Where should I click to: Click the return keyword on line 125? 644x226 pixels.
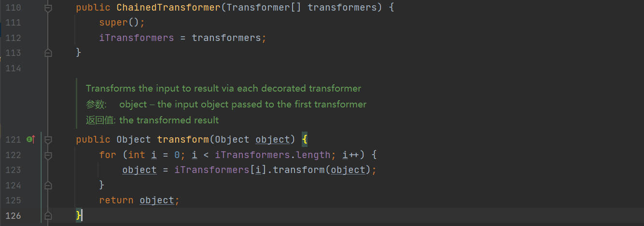pos(116,200)
